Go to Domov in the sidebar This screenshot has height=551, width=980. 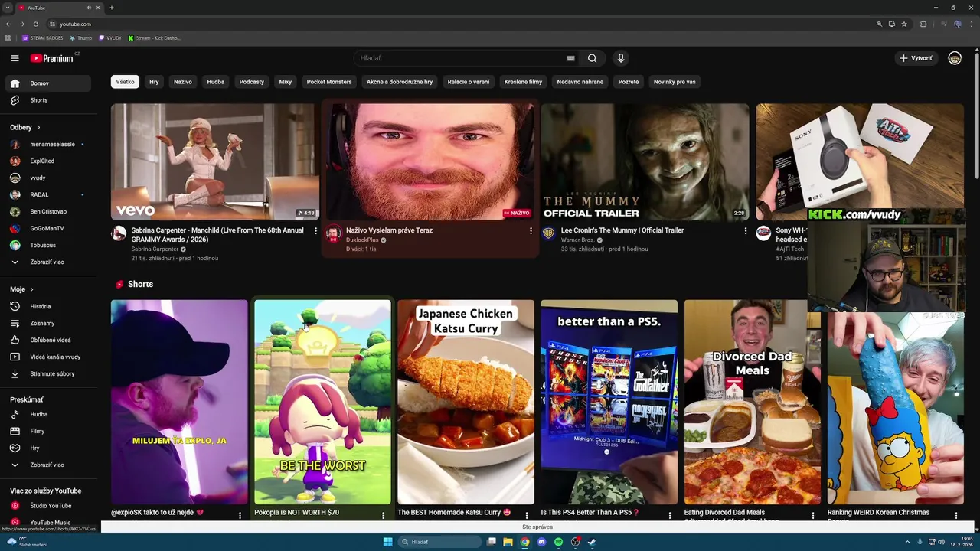pyautogui.click(x=47, y=83)
